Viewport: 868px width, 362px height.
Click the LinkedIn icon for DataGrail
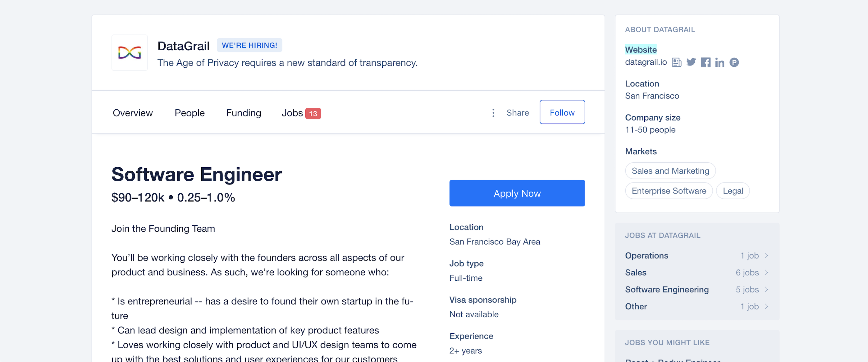click(x=719, y=62)
